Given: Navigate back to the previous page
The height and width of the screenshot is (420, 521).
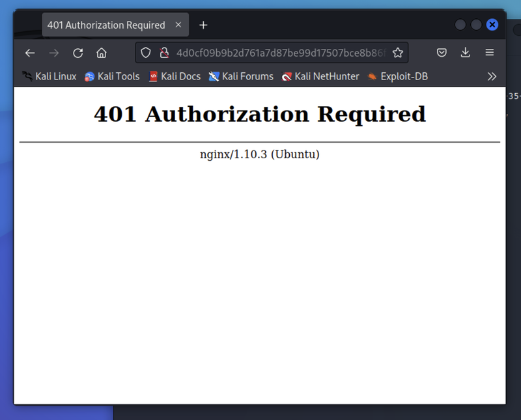Looking at the screenshot, I should coord(30,52).
